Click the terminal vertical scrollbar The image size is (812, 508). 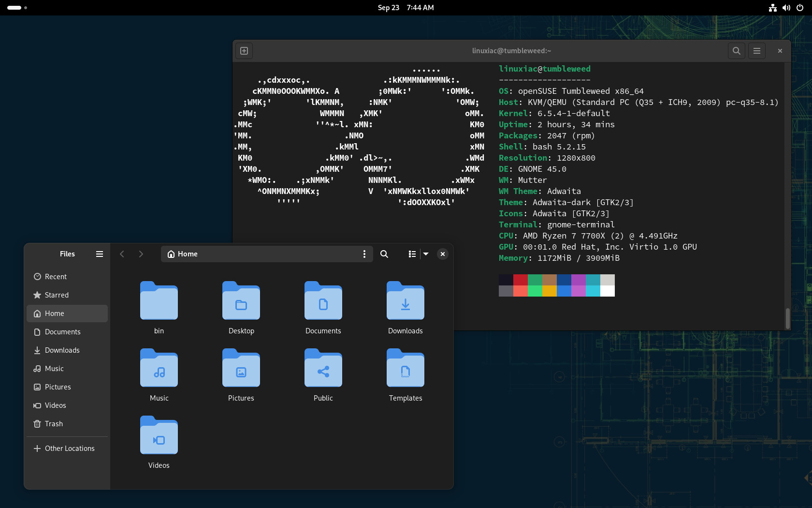(x=788, y=318)
